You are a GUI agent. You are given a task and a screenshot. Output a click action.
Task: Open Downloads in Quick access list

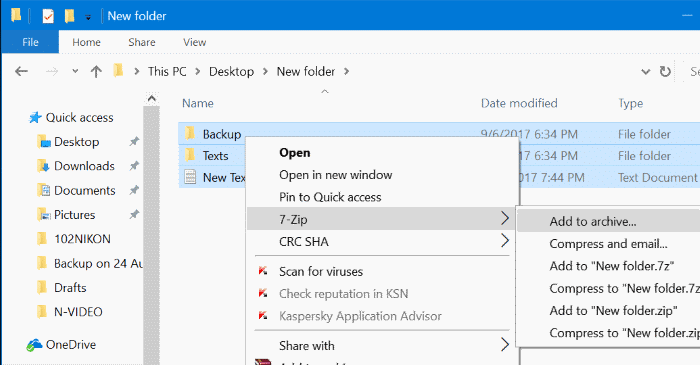pos(84,166)
